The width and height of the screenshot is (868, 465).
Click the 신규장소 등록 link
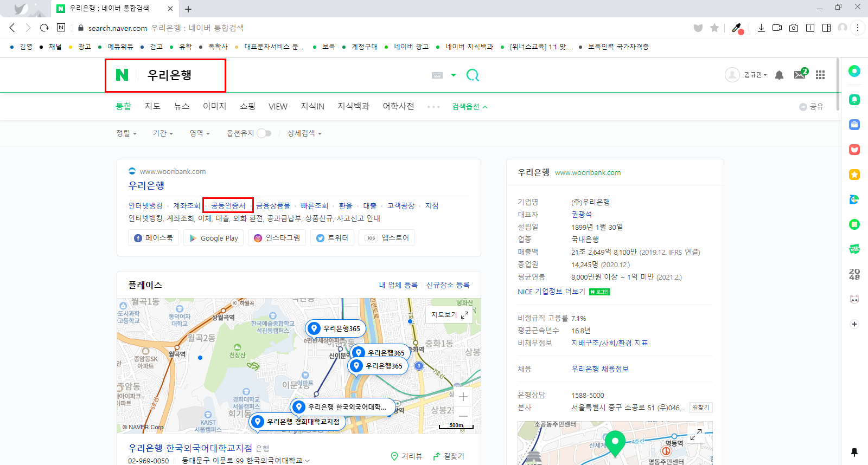point(448,285)
